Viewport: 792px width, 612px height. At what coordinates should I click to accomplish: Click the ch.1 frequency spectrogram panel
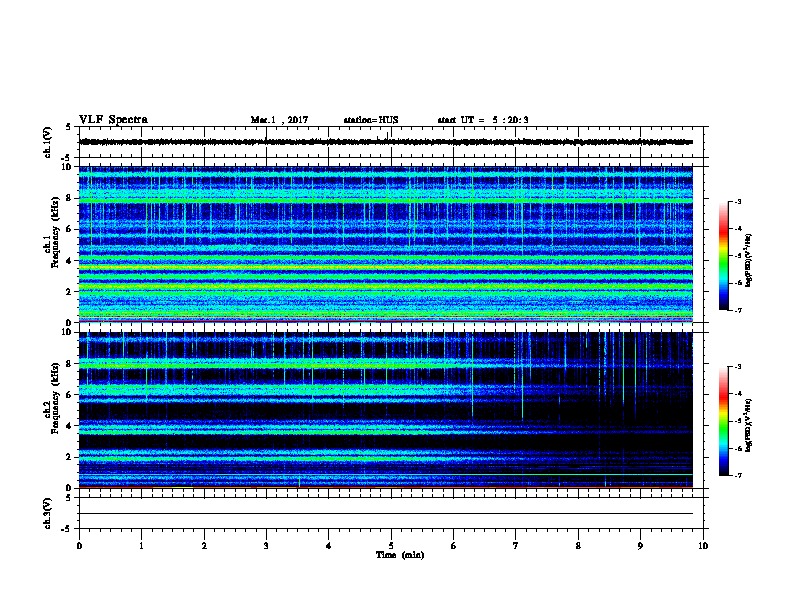click(x=386, y=244)
